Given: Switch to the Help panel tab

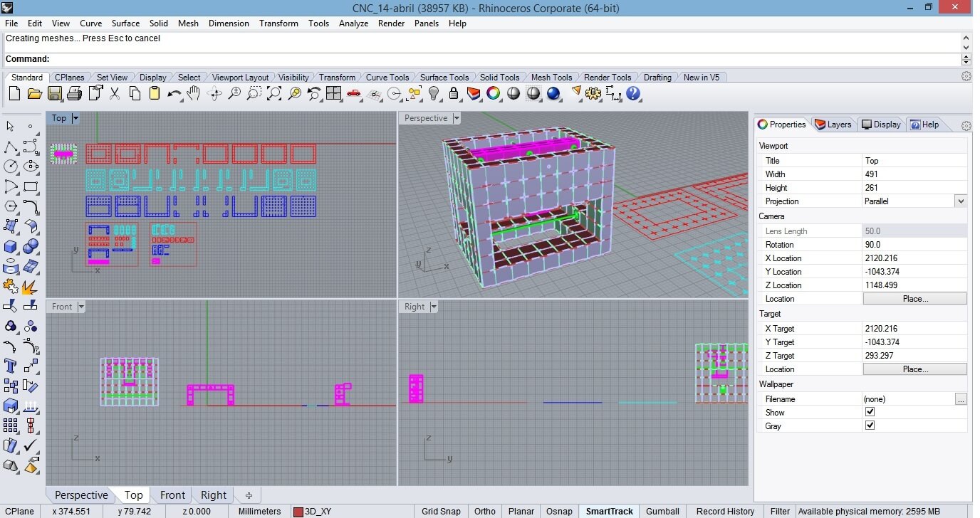Looking at the screenshot, I should coord(925,125).
